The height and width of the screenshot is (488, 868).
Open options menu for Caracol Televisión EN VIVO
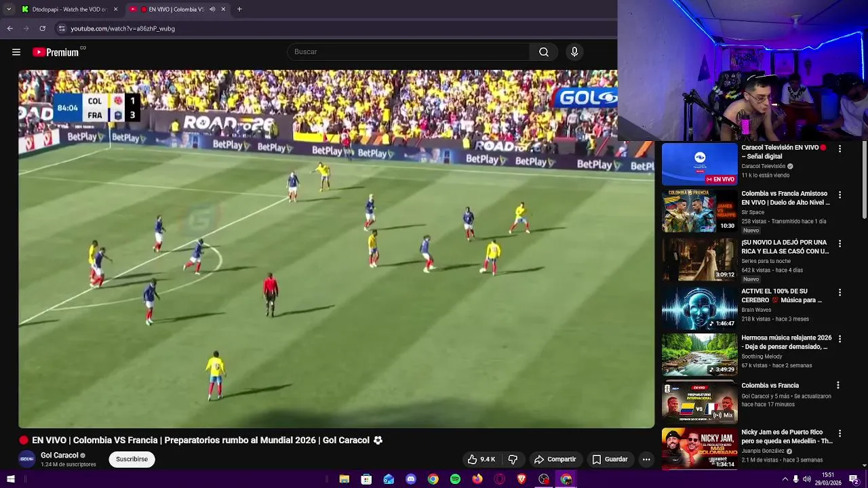tap(840, 148)
